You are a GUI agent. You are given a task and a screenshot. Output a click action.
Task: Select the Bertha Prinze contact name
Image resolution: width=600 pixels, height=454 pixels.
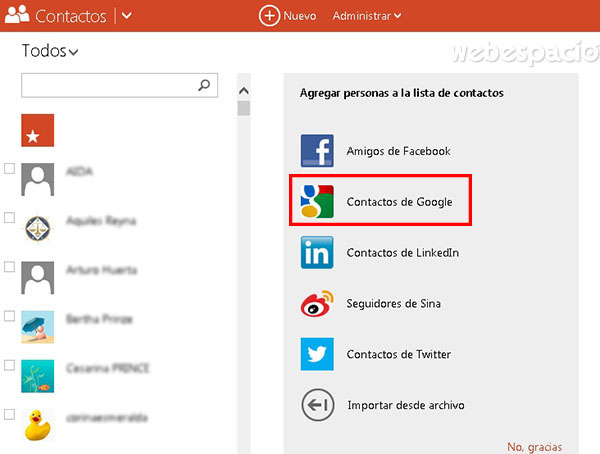tap(99, 319)
